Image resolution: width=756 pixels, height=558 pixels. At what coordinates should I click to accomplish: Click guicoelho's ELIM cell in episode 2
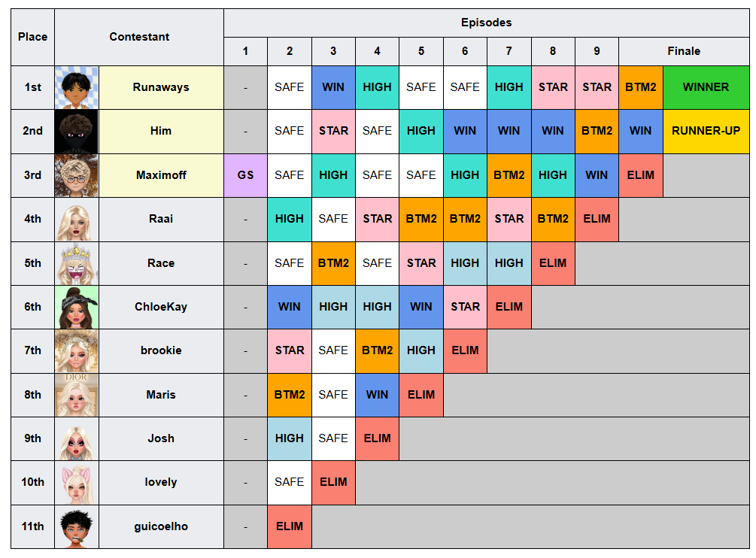(x=290, y=527)
